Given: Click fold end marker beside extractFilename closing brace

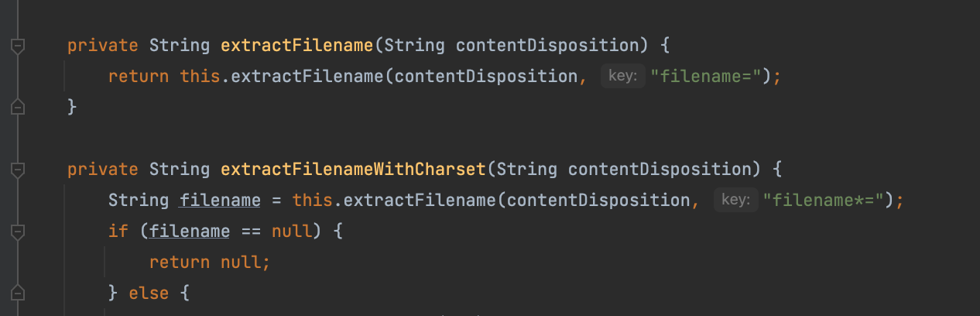Looking at the screenshot, I should (17, 107).
